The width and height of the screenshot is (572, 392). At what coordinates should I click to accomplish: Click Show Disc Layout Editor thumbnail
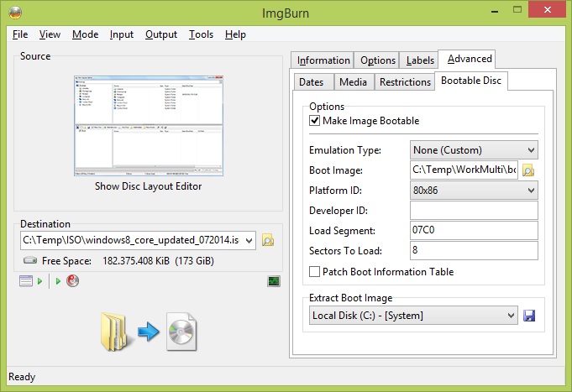click(149, 126)
